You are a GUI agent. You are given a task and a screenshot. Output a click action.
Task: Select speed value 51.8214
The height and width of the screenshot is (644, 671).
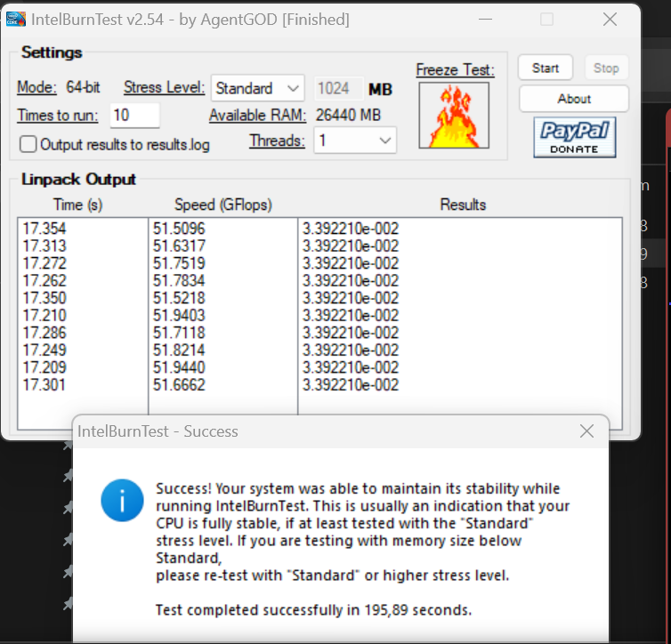pos(179,350)
